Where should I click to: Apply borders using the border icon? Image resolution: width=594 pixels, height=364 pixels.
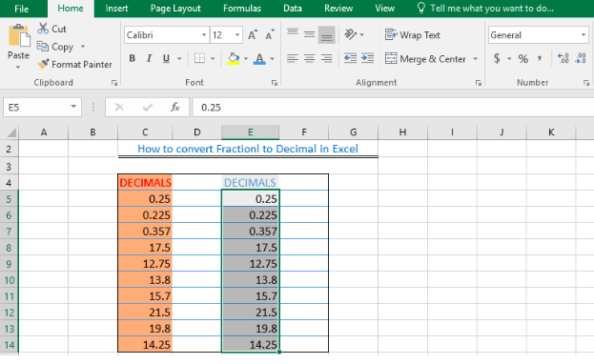tap(199, 58)
